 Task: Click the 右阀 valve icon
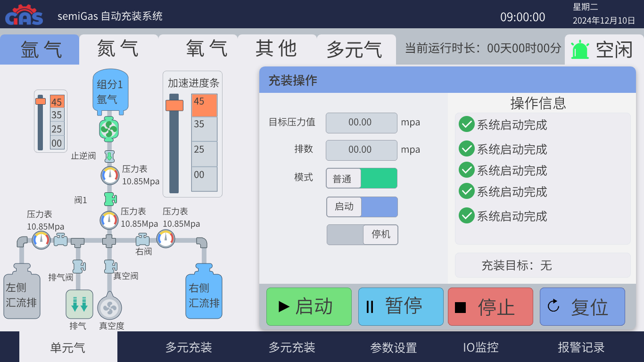pyautogui.click(x=142, y=240)
